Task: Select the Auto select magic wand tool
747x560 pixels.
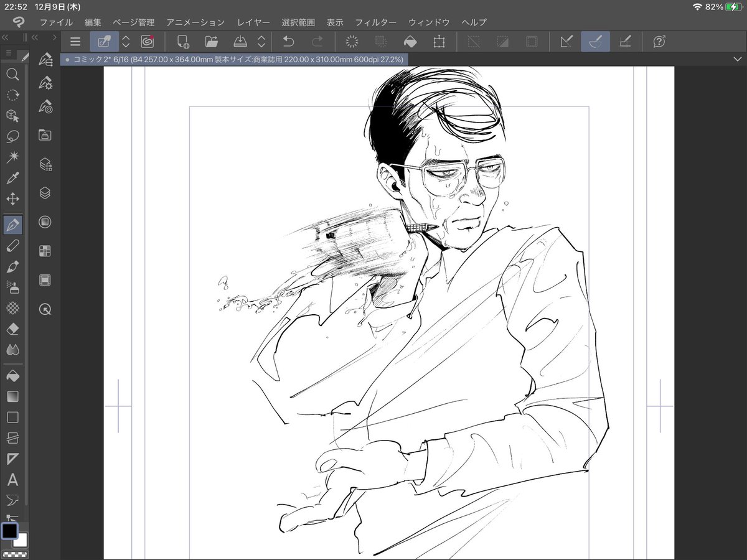Action: click(x=12, y=157)
